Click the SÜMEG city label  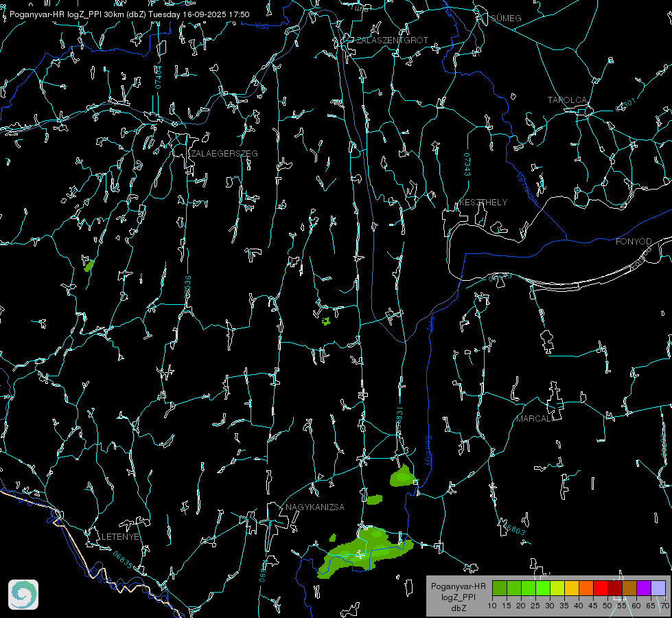506,19
